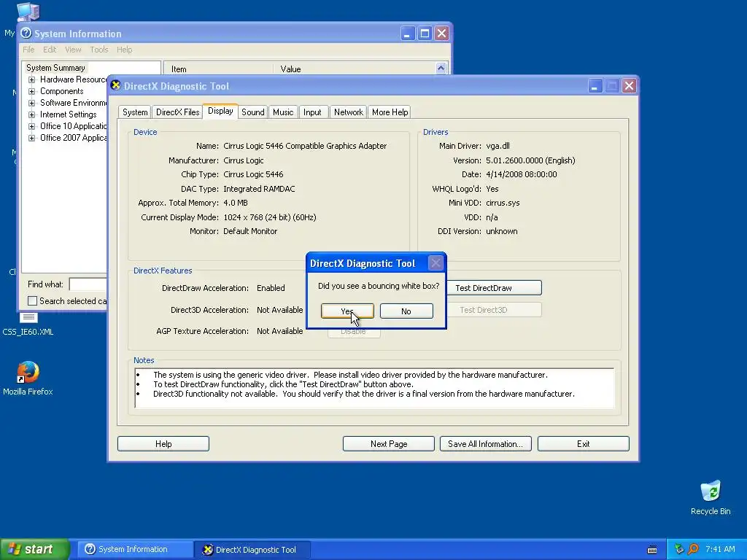Open Edit menu in System Information

[x=50, y=50]
